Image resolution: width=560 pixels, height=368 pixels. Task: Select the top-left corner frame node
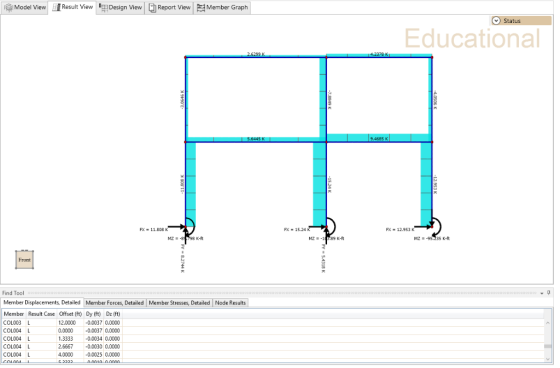pos(186,57)
